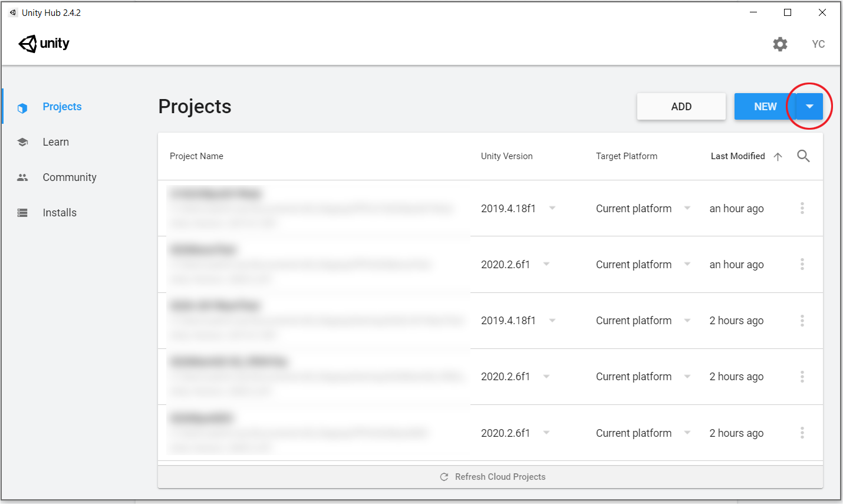Open the three-dot menu for third project
Screen dimensions: 843x504
(802, 321)
